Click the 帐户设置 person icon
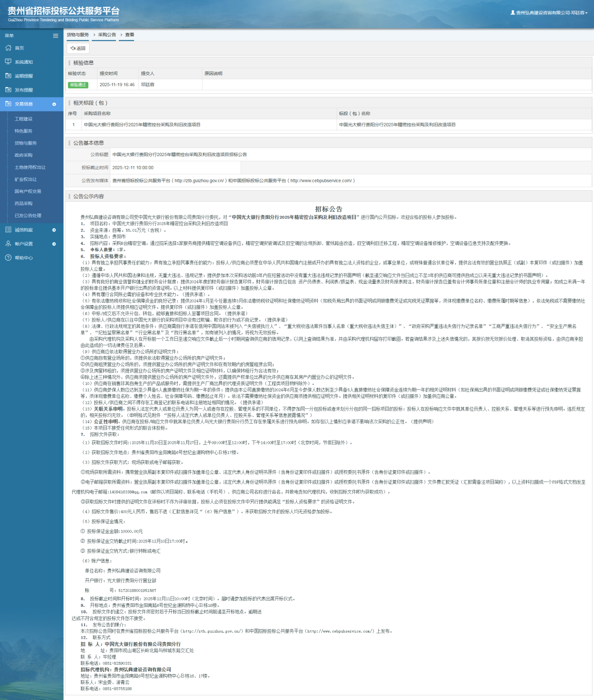The width and height of the screenshot is (594, 700). click(8, 244)
